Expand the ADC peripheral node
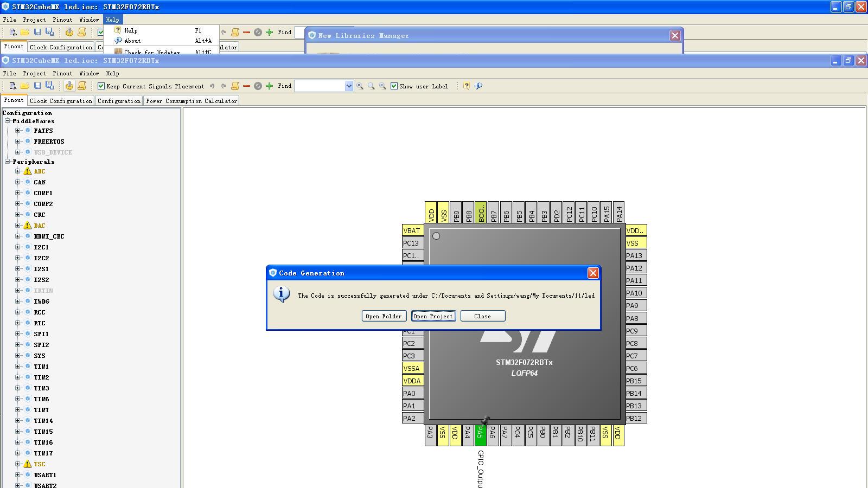Image resolution: width=868 pixels, height=488 pixels. [x=18, y=171]
